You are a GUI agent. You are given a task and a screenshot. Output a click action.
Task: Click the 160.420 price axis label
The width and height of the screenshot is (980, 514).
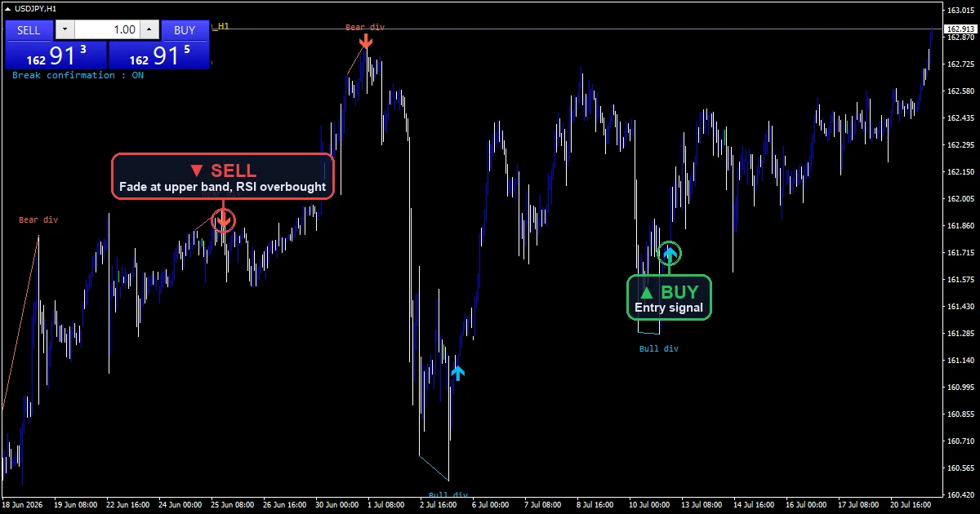pyautogui.click(x=960, y=495)
